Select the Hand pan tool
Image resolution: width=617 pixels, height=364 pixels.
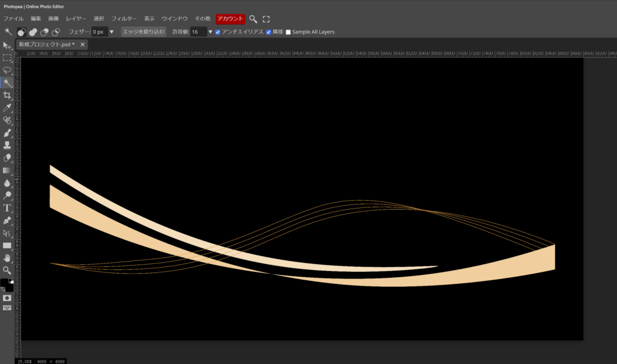pyautogui.click(x=7, y=258)
